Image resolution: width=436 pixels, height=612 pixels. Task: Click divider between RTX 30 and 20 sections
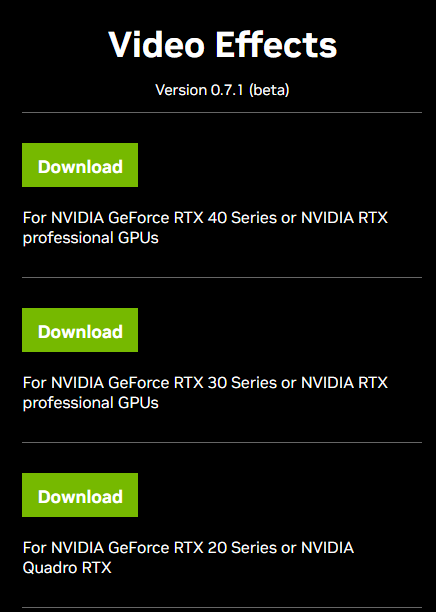click(x=222, y=443)
